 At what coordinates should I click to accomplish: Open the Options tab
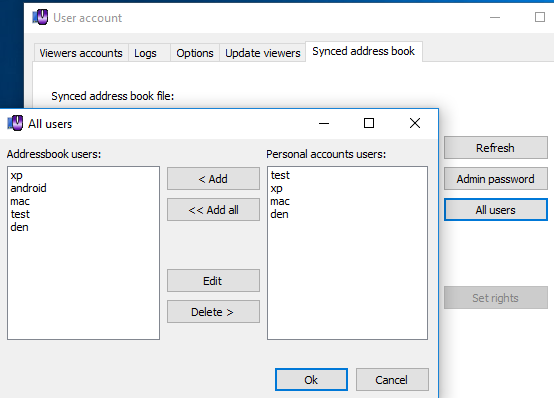195,53
